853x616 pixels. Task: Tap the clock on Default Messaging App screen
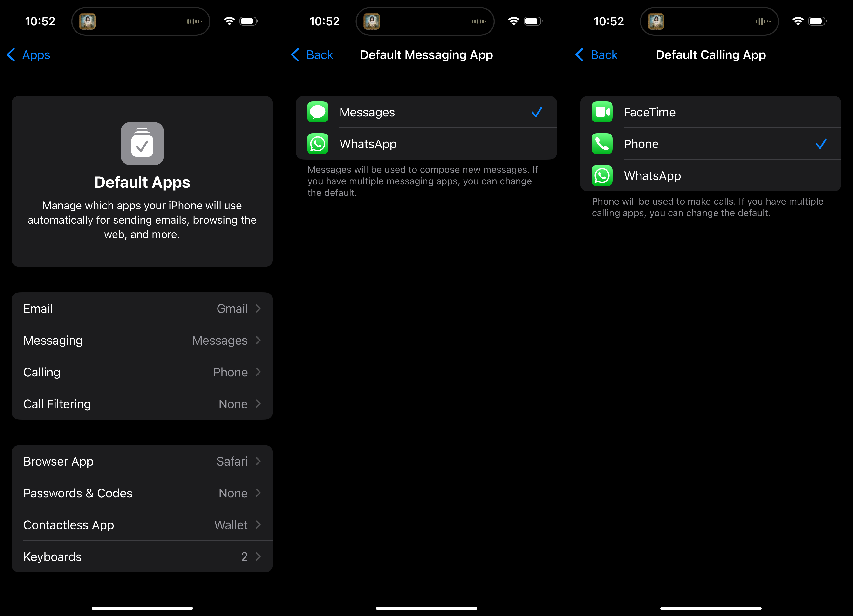pos(325,21)
